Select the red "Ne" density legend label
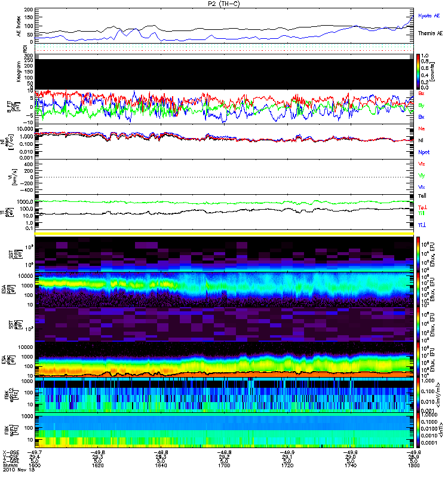 (x=422, y=128)
